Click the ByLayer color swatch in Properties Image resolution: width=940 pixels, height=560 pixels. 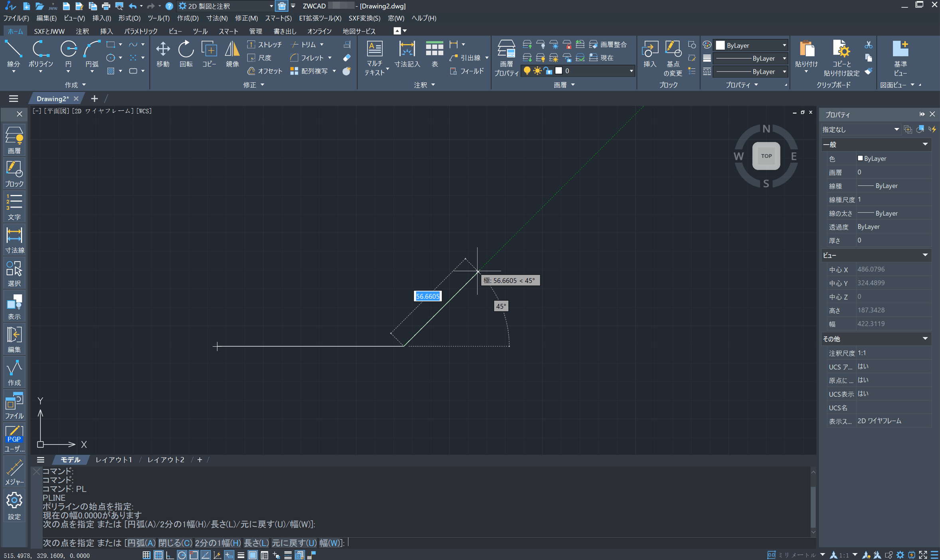(x=860, y=158)
